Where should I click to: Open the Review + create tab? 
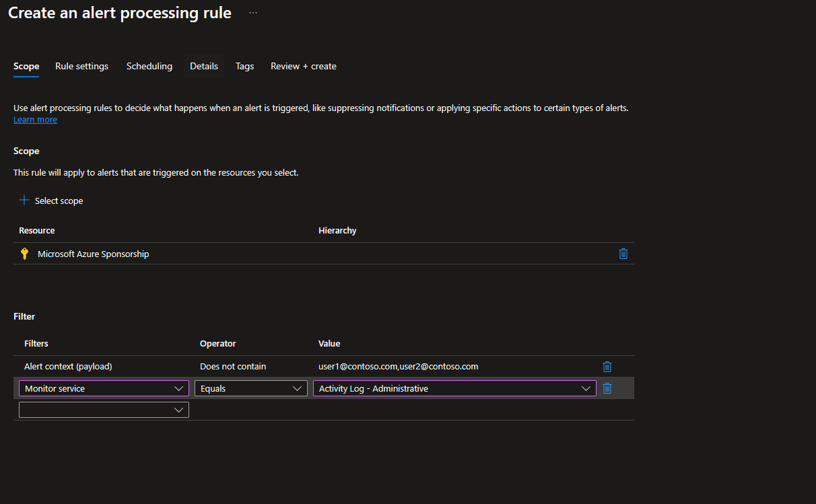pos(303,66)
